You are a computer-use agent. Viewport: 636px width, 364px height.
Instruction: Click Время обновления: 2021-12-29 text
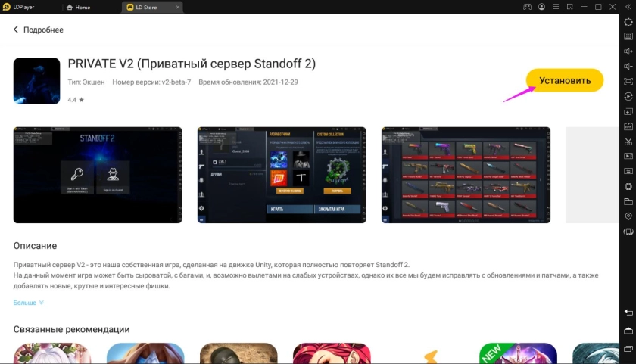tap(248, 82)
